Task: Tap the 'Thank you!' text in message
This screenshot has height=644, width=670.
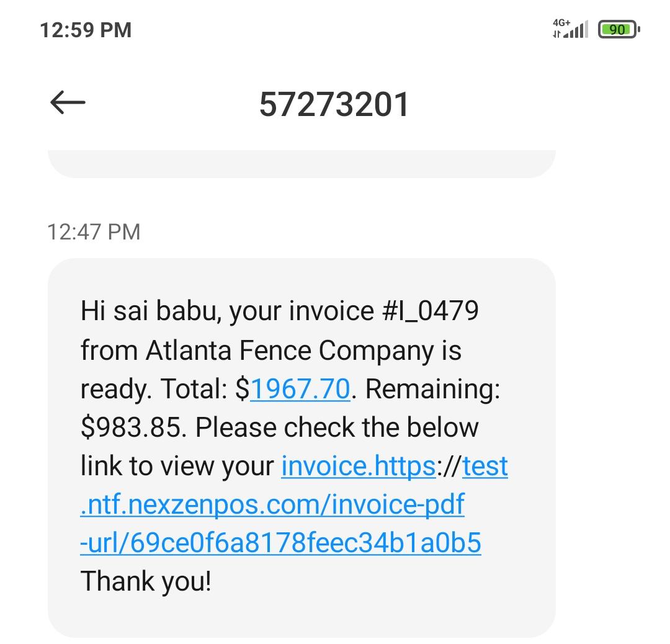Action: pyautogui.click(x=146, y=581)
